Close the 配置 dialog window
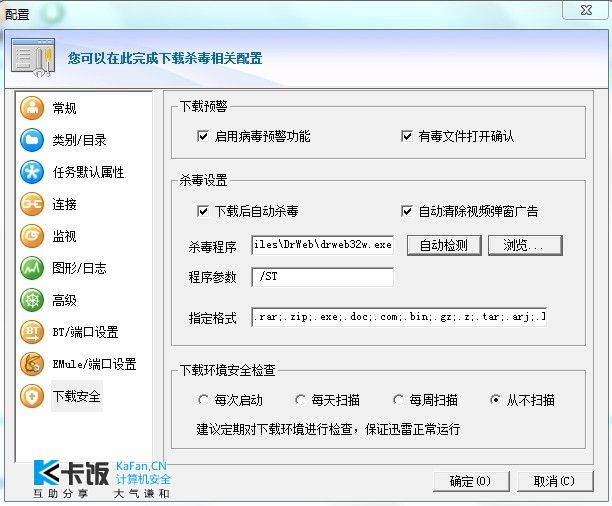The image size is (612, 506). (x=586, y=10)
